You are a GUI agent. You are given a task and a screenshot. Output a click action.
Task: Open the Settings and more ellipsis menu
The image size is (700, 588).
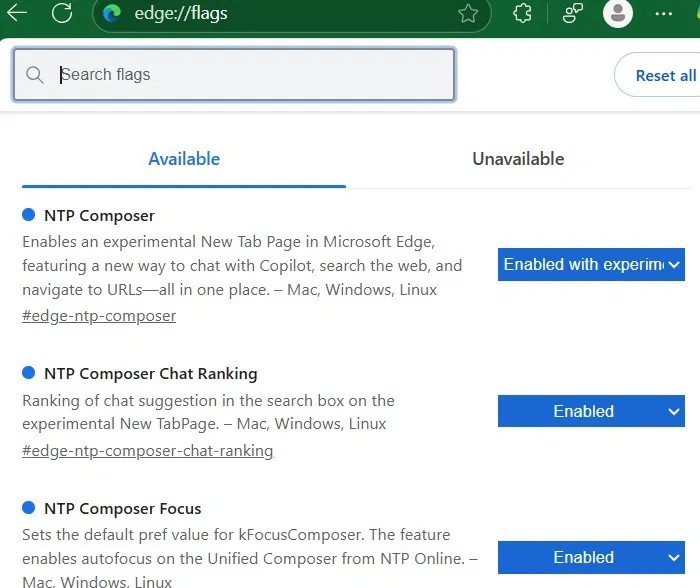[663, 13]
